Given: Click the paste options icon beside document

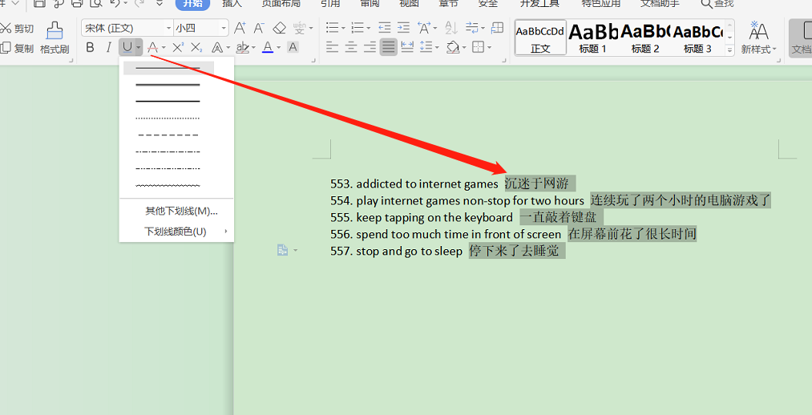Looking at the screenshot, I should (283, 250).
